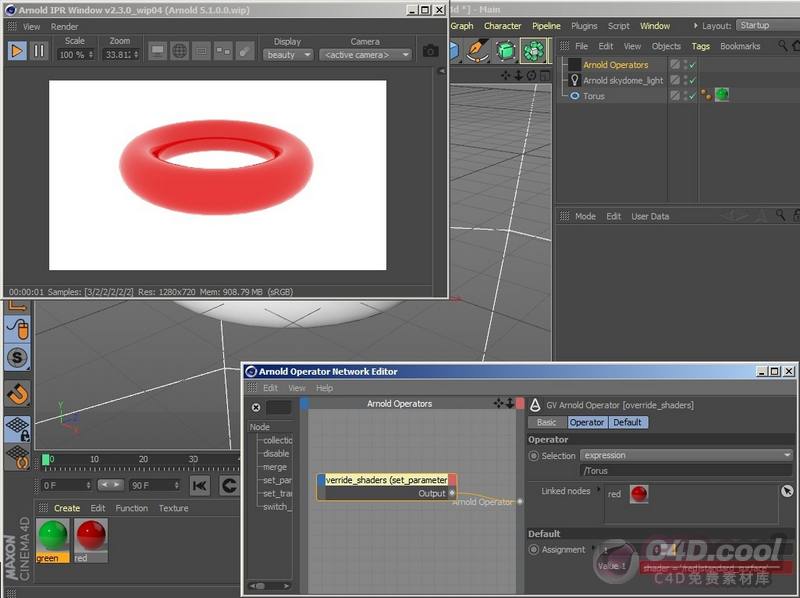
Task: Pause the Arnold IPR render
Action: [39, 51]
